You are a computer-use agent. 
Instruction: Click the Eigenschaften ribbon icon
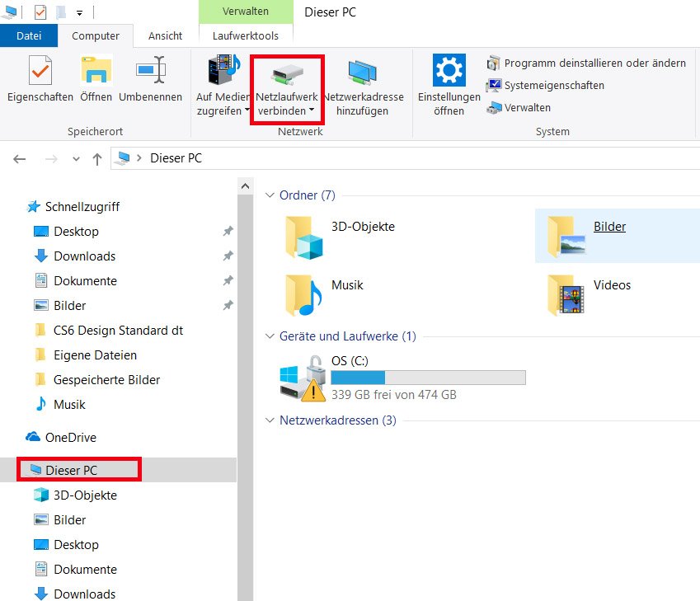coord(40,72)
